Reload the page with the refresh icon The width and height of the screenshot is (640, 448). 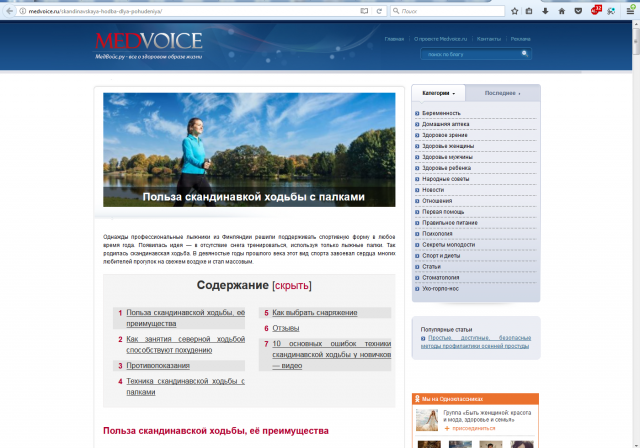[379, 11]
